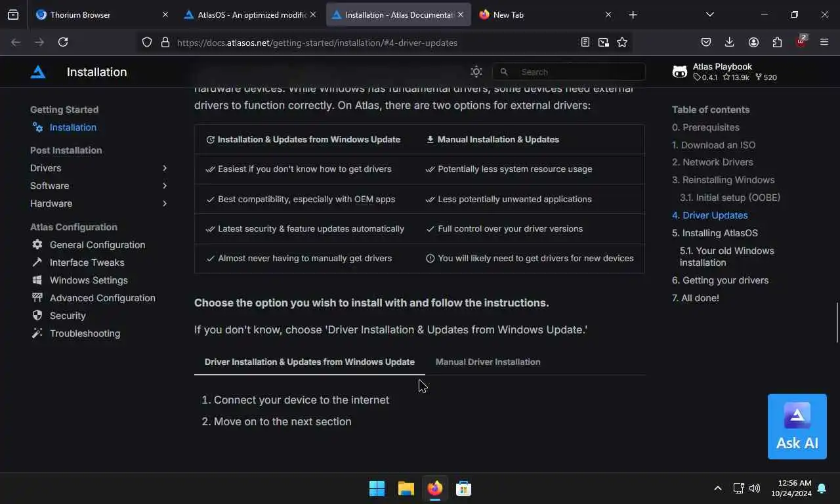Jump to 4. Driver Updates section
Viewport: 840px width, 504px height.
(710, 215)
